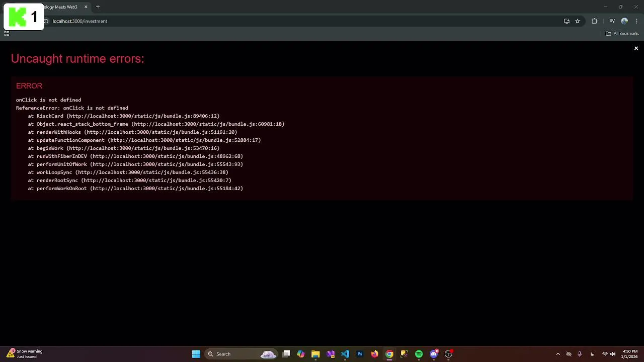Click the 'at performWorkOnRoot' stack line
Viewport: 644px width, 362px height.
[135, 188]
